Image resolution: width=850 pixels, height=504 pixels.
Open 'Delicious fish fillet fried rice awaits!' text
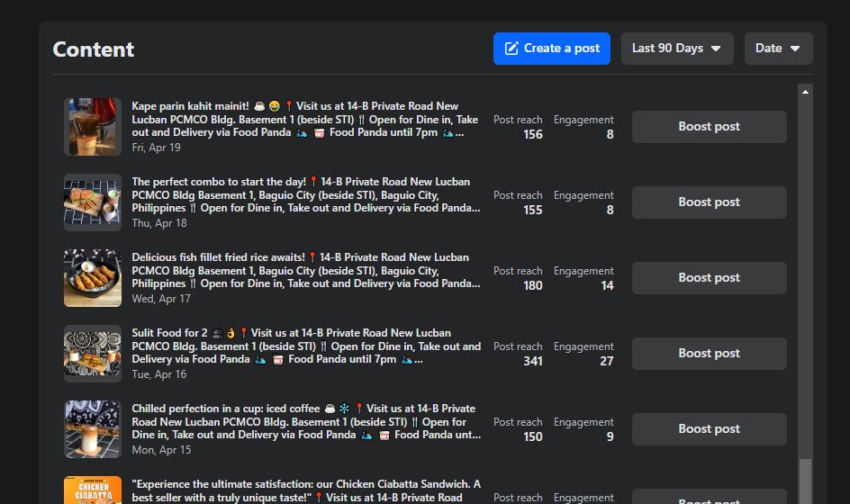[x=306, y=270]
